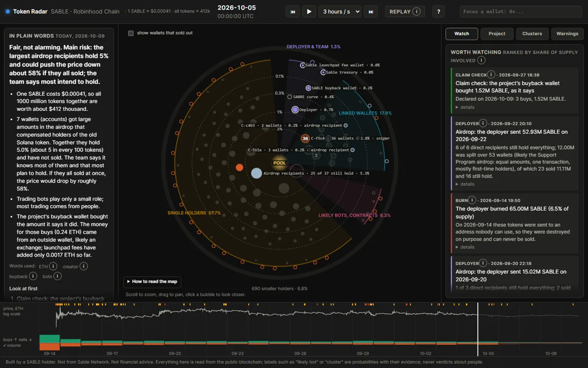
Task: Open the buyback glossary info icon
Action: coord(33,276)
